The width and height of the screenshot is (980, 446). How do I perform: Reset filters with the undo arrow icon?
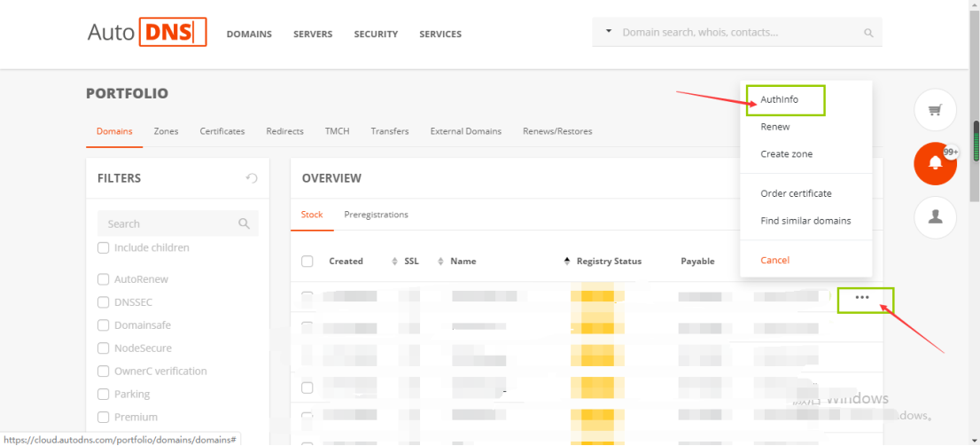[252, 178]
